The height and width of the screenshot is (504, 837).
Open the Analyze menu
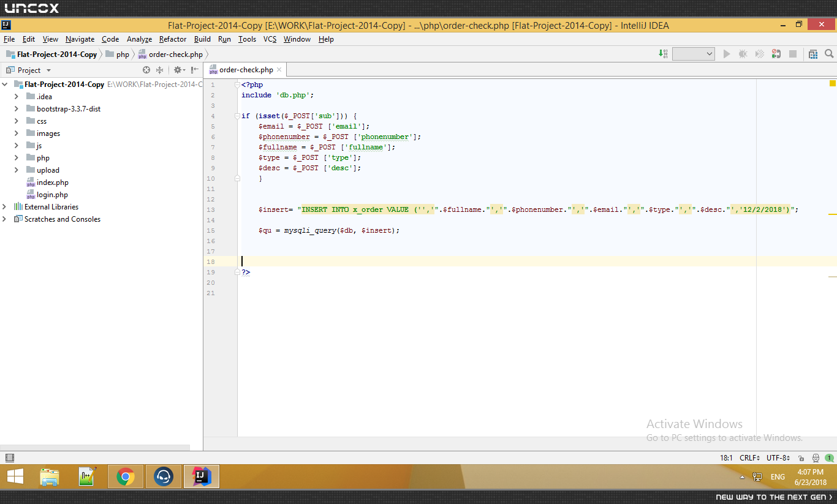139,39
